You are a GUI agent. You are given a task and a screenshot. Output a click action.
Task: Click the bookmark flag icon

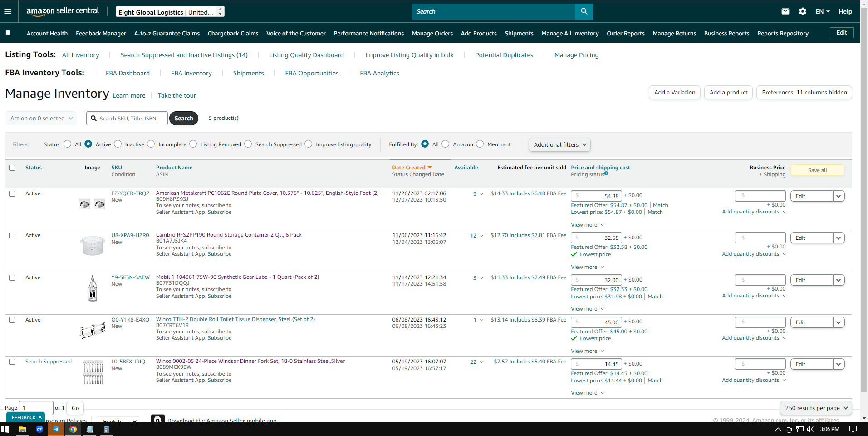coord(8,33)
